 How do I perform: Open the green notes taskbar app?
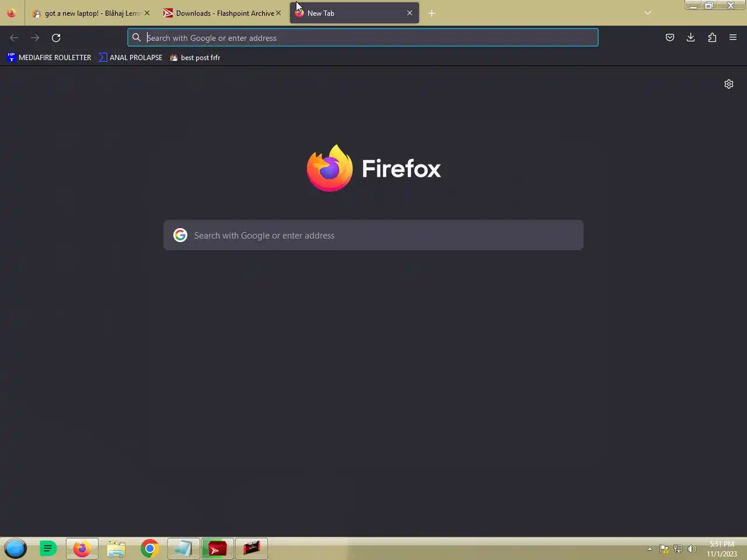[48, 549]
